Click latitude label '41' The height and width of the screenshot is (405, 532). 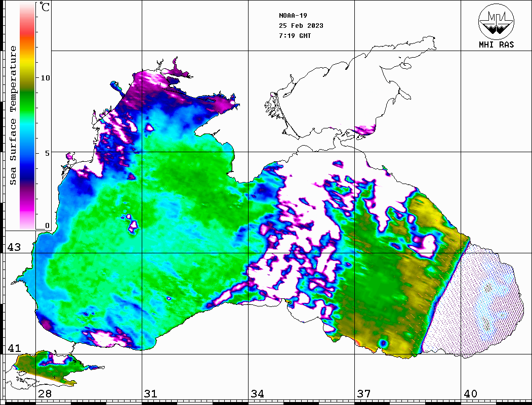click(14, 348)
